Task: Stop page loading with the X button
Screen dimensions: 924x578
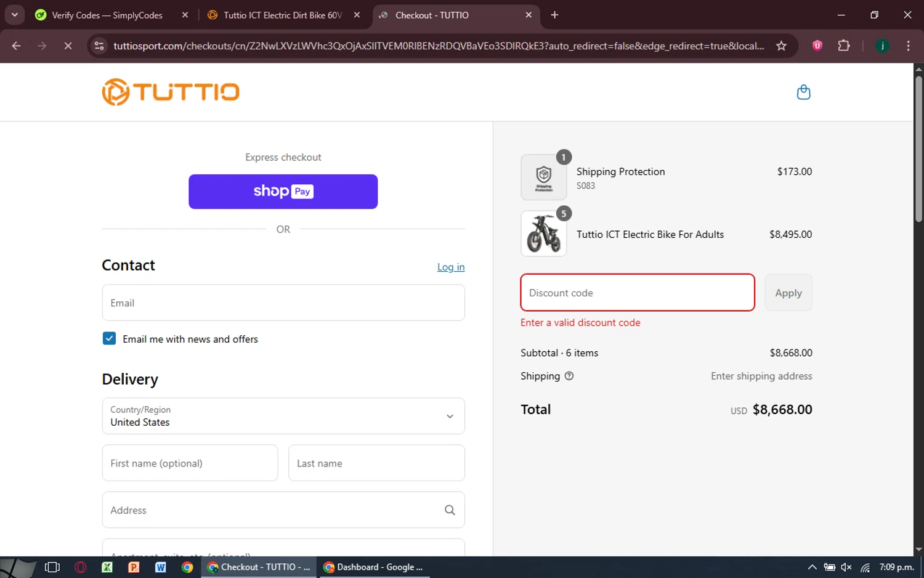Action: pos(68,46)
